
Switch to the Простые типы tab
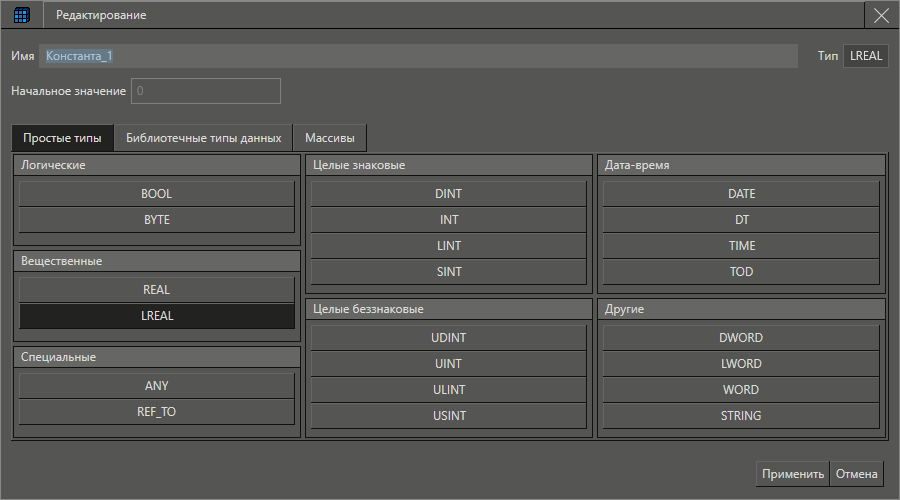click(62, 138)
